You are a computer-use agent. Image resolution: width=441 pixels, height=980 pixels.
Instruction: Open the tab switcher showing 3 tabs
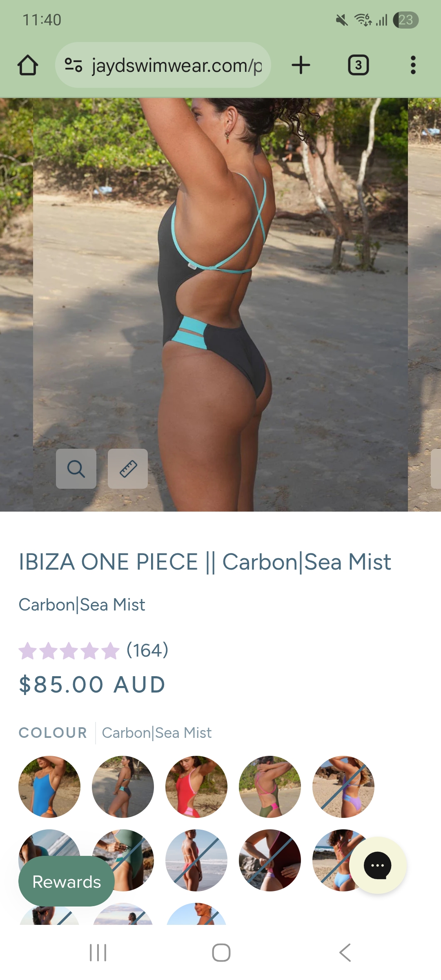(358, 65)
